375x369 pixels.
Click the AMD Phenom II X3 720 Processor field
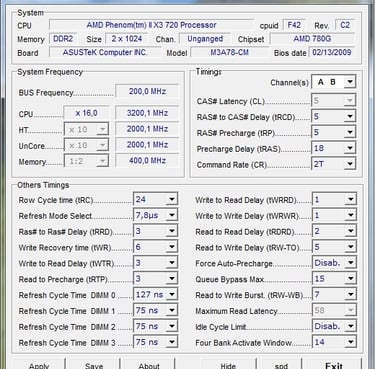point(151,25)
